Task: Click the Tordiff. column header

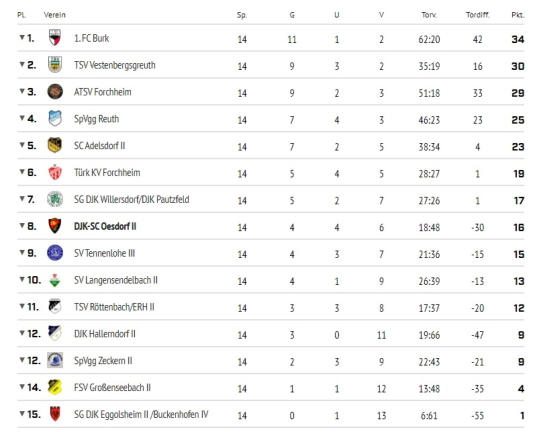Action: (x=478, y=15)
